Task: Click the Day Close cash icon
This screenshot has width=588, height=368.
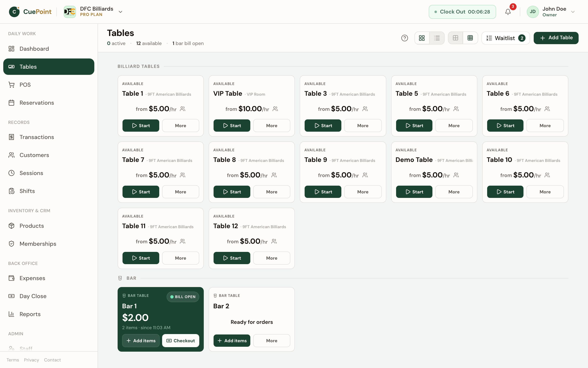Action: tap(11, 296)
